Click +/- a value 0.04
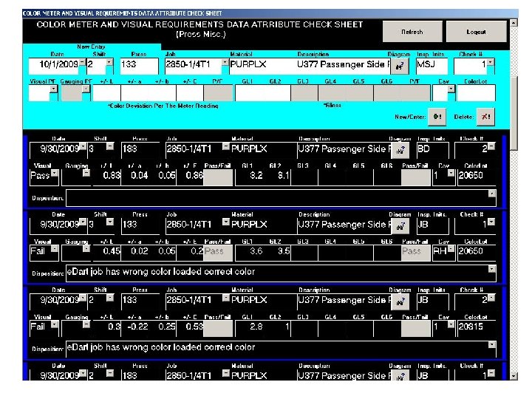Image resolution: width=532 pixels, height=399 pixels. pos(140,175)
